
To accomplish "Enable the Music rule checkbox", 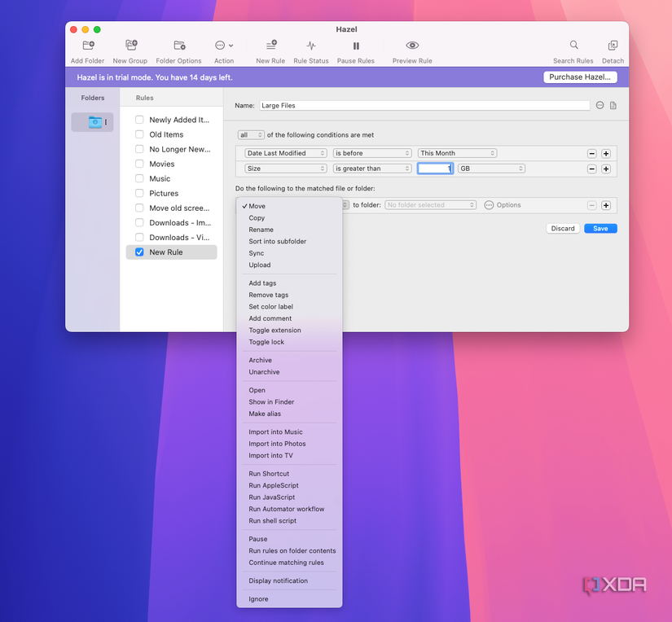I will coord(139,178).
